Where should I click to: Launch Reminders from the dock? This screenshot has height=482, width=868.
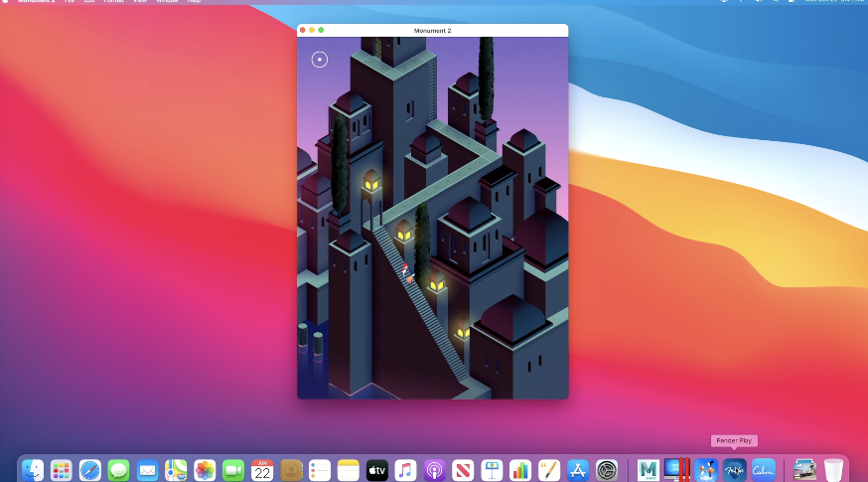[320, 470]
